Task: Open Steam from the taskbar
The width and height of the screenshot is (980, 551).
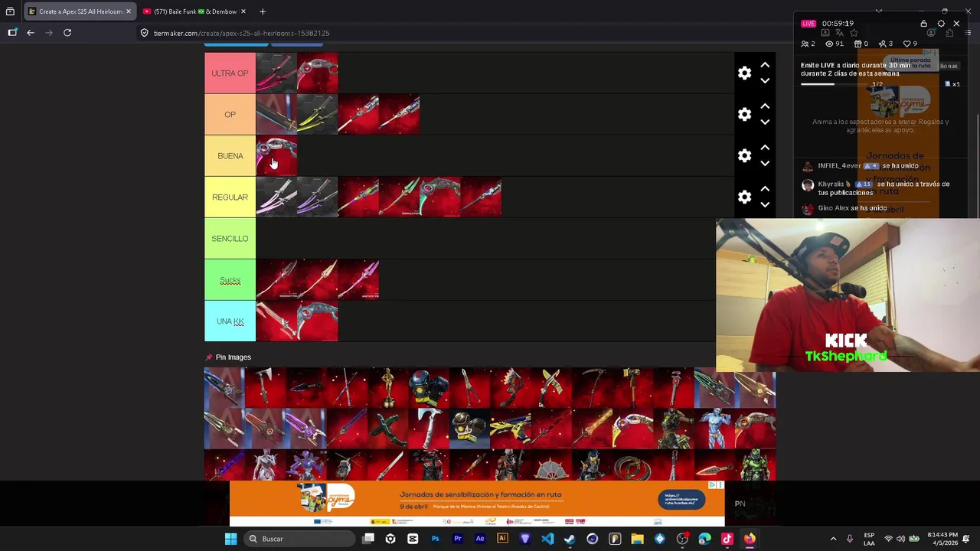Action: (x=570, y=539)
